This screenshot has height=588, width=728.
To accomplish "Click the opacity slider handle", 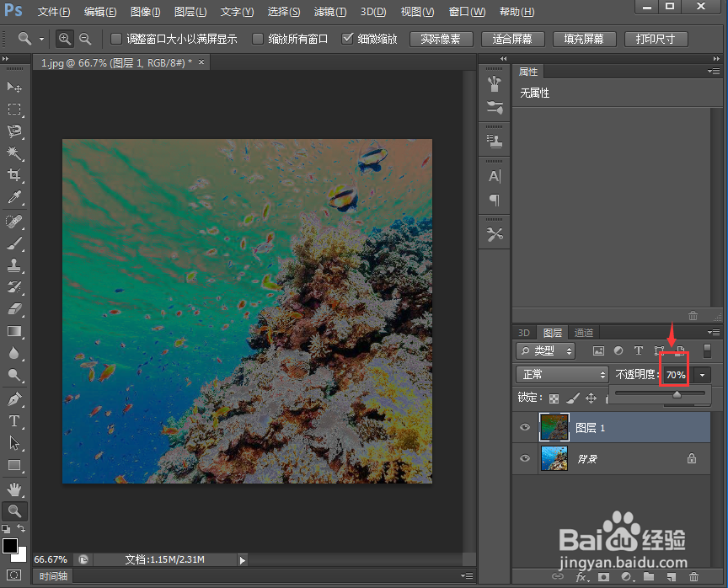I will point(677,394).
